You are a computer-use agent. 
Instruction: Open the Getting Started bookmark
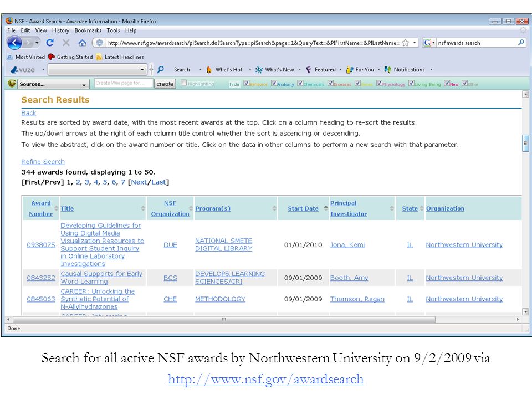tap(70, 57)
